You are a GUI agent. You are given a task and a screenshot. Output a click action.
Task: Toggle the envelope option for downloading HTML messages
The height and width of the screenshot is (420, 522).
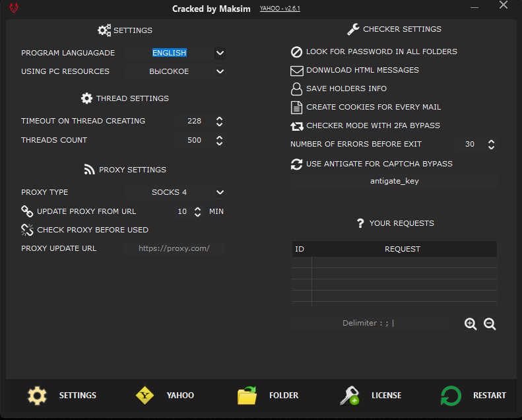354,70
